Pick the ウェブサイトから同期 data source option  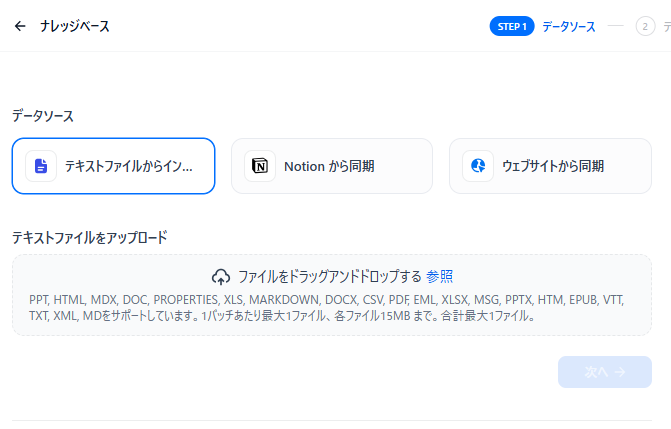coord(552,166)
